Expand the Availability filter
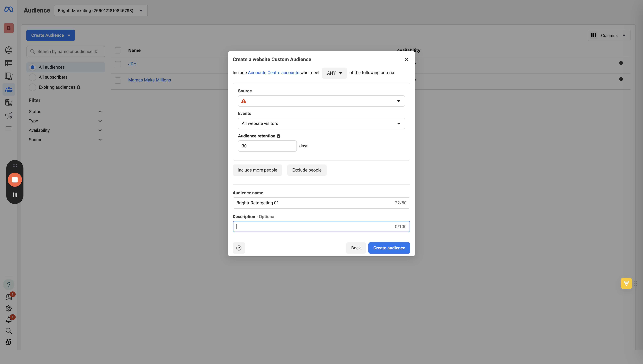The height and width of the screenshot is (364, 643). click(65, 130)
